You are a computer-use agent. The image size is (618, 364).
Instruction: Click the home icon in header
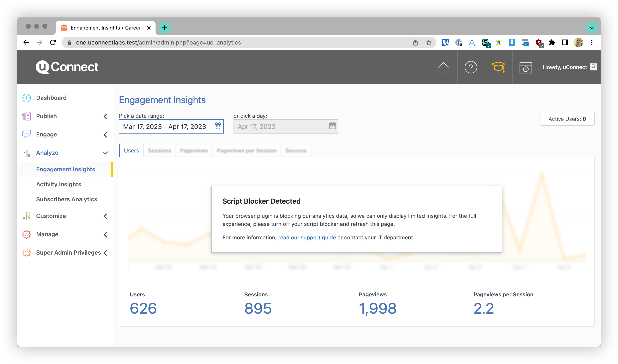click(x=443, y=67)
